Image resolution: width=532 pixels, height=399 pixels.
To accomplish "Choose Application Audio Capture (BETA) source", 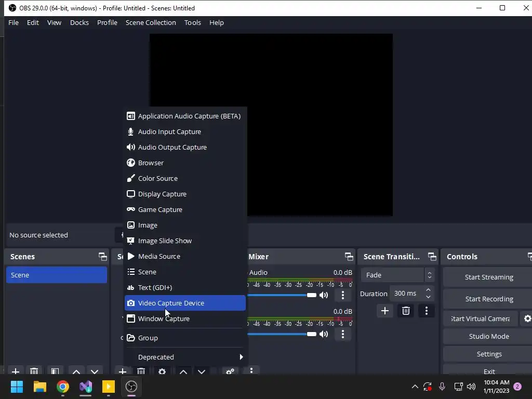I will (x=185, y=116).
